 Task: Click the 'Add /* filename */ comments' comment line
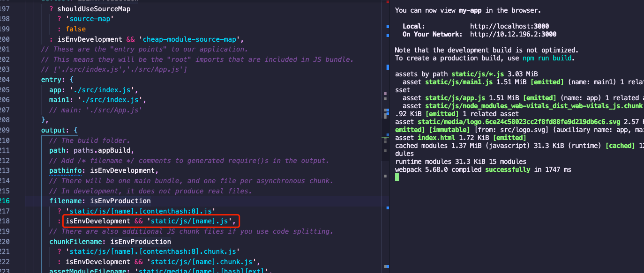pos(189,161)
